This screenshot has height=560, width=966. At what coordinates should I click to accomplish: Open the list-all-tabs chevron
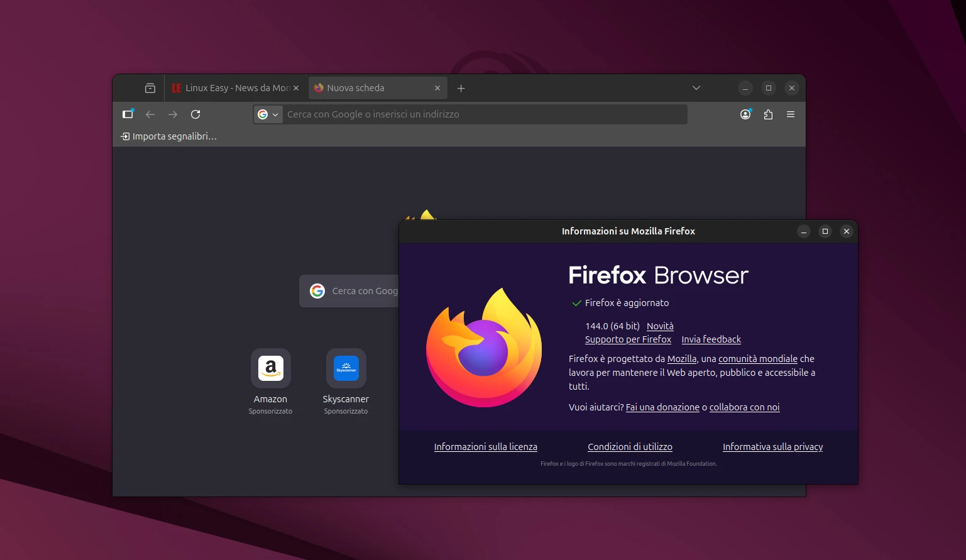coord(695,88)
